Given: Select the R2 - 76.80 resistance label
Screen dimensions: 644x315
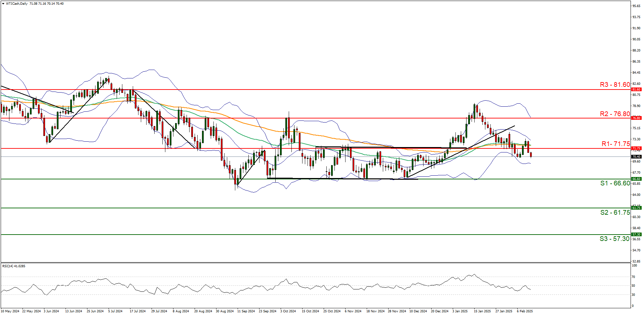Looking at the screenshot, I should (615, 114).
